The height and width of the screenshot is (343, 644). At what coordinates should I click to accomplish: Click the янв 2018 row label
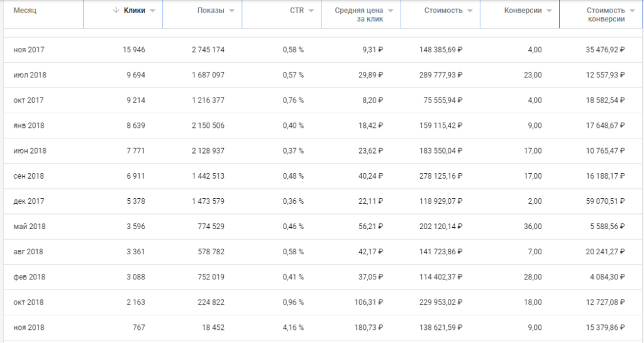coord(29,125)
